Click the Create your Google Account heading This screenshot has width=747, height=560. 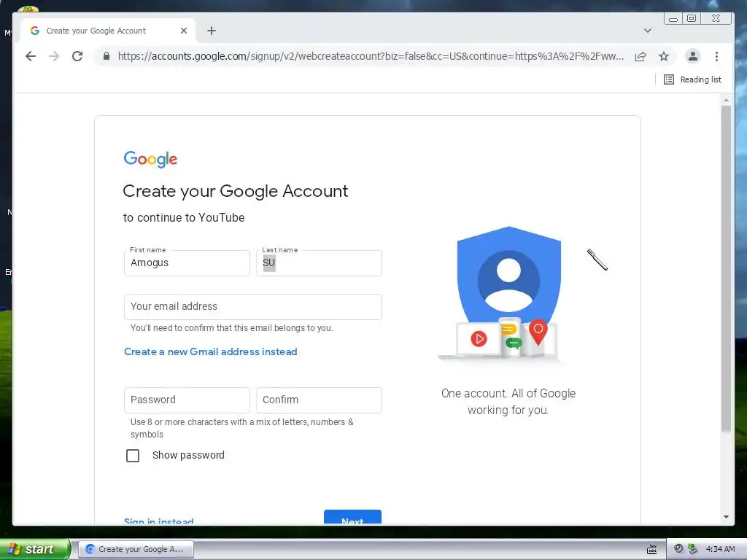tap(236, 192)
